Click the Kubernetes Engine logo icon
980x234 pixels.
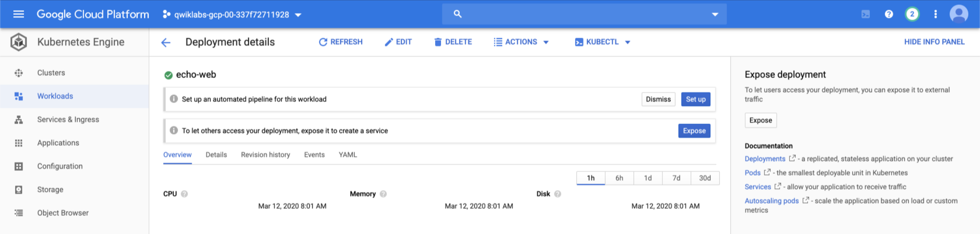tap(19, 42)
